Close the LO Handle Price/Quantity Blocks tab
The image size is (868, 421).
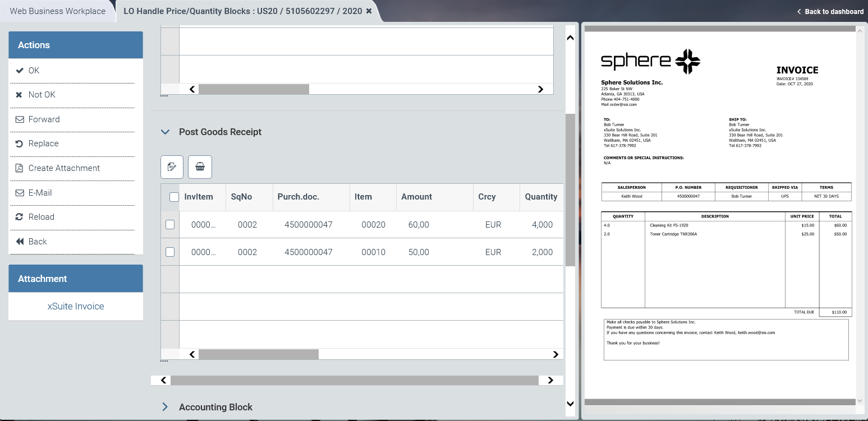pyautogui.click(x=369, y=11)
